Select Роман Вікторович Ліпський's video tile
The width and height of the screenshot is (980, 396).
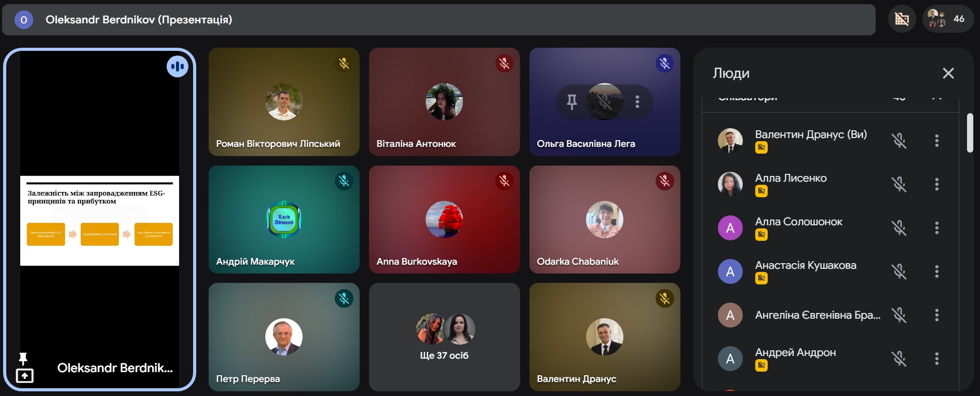284,102
